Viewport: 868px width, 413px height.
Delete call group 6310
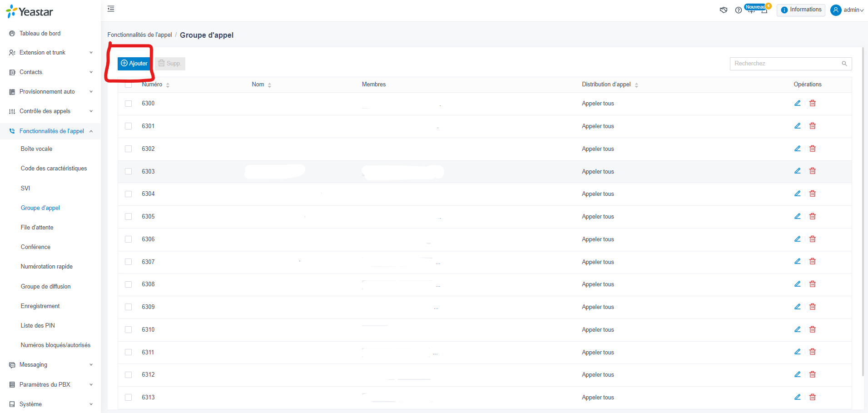813,329
